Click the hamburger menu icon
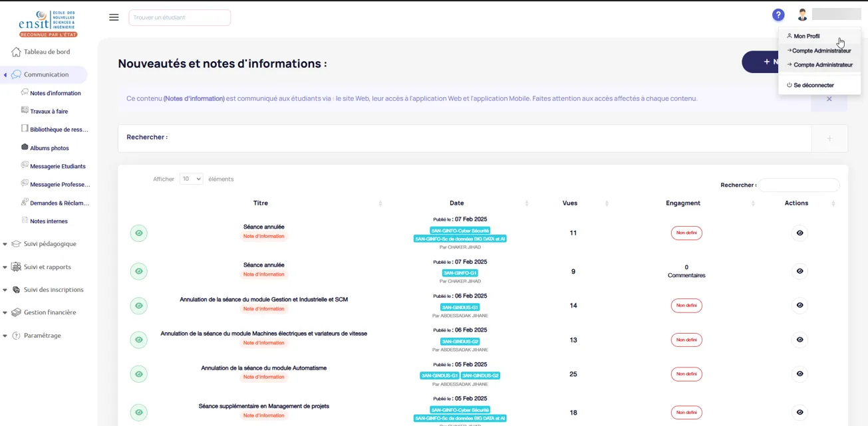868x426 pixels. click(114, 17)
